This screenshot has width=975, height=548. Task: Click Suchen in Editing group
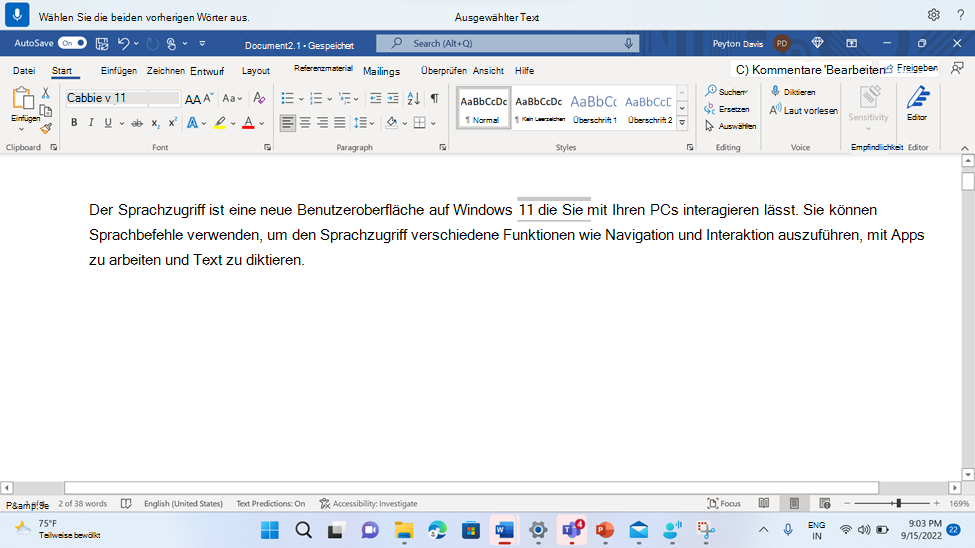click(726, 91)
